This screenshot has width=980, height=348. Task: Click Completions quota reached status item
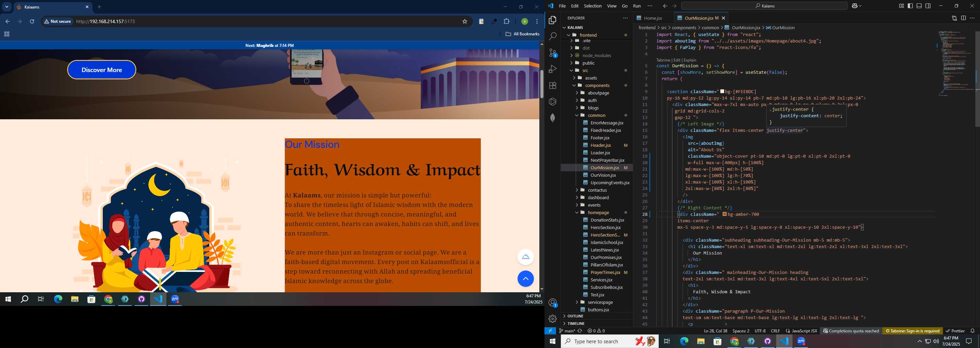click(x=851, y=331)
